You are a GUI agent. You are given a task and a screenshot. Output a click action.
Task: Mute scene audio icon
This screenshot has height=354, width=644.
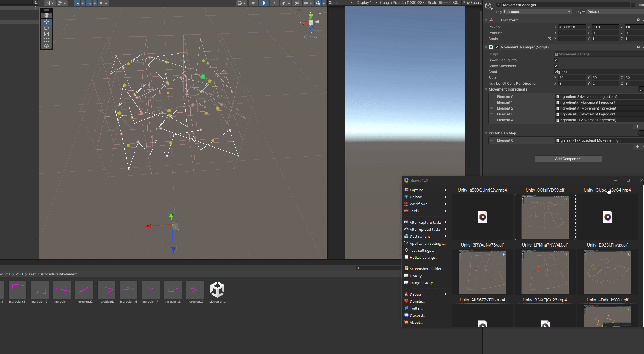coord(274,3)
